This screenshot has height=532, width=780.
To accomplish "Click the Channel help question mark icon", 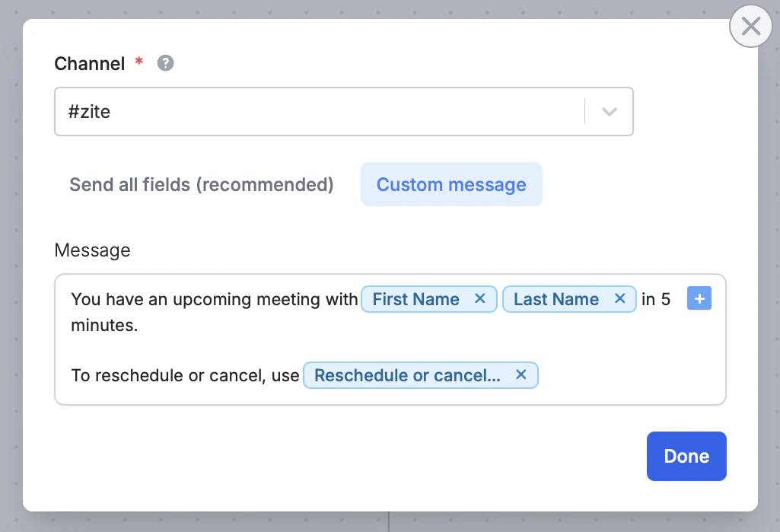I will pyautogui.click(x=165, y=63).
